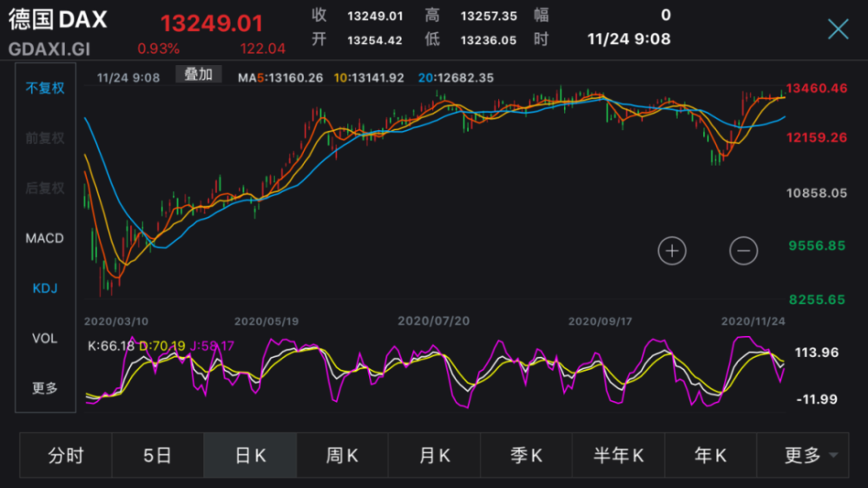Select the 月K tab
Screen dimensions: 868x488
click(434, 455)
